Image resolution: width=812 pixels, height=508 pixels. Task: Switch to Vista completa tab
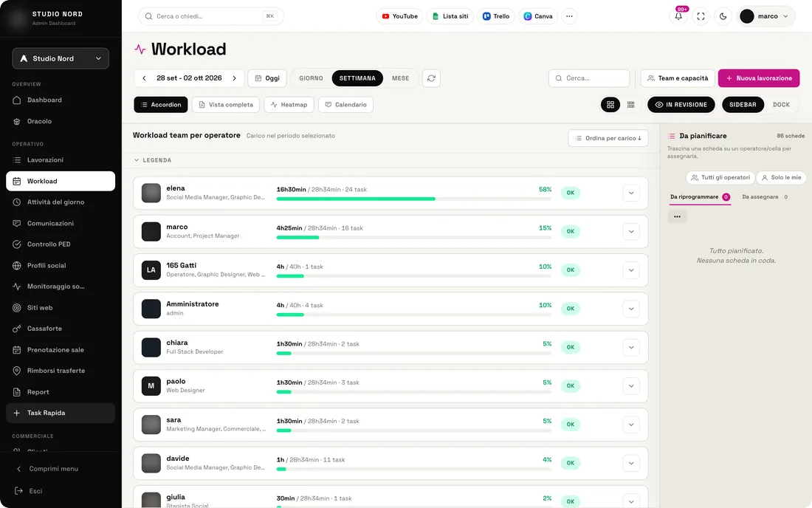pos(227,105)
